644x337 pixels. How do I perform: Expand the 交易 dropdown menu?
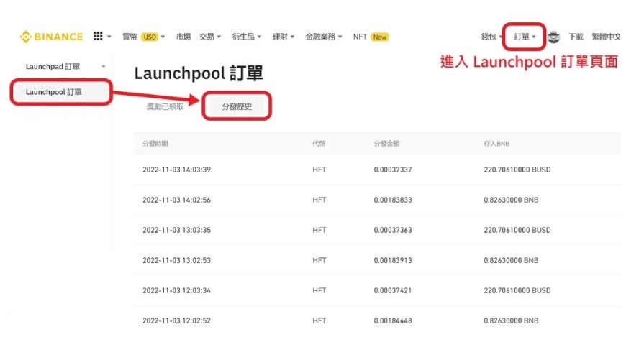(x=210, y=37)
